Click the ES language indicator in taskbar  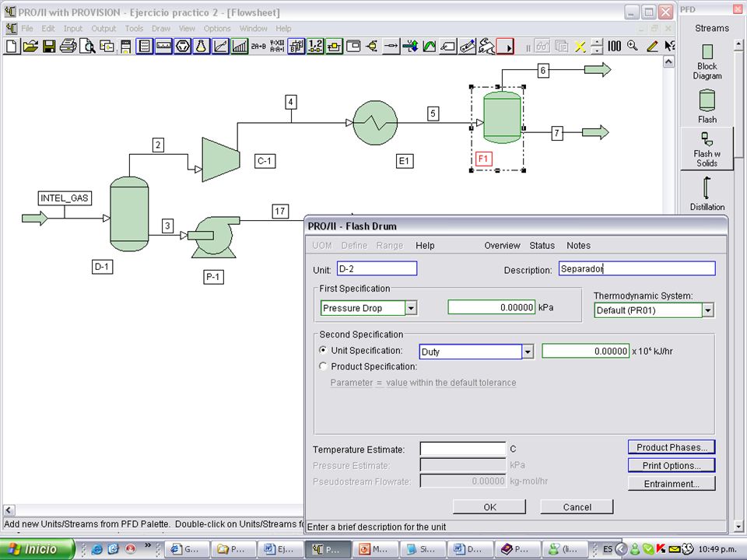[608, 549]
